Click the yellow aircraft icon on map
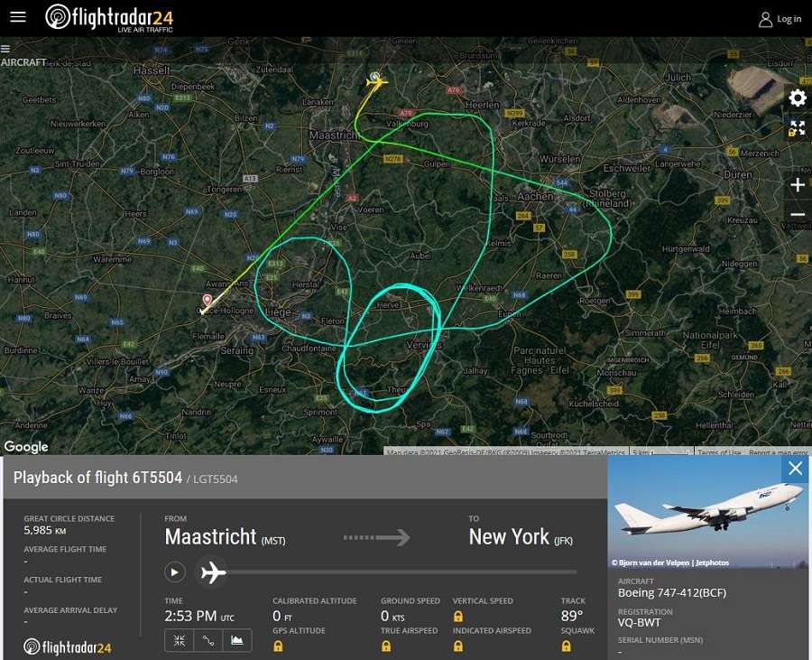 tap(376, 81)
